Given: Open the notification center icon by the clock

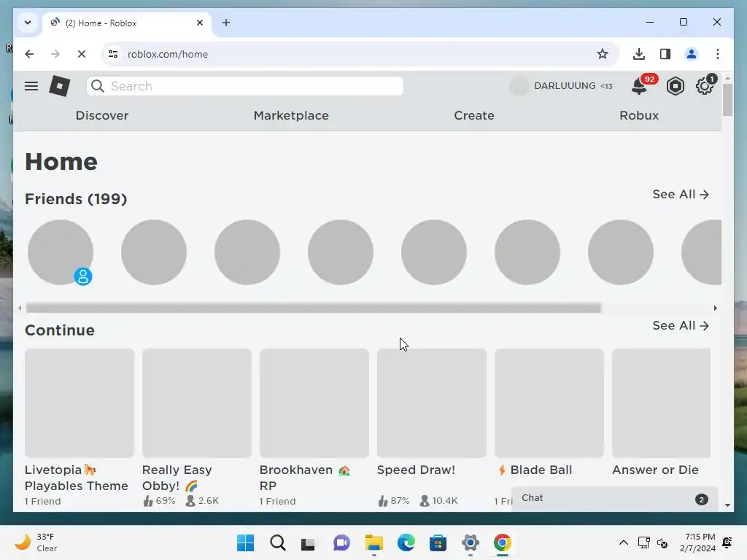Looking at the screenshot, I should tap(727, 542).
